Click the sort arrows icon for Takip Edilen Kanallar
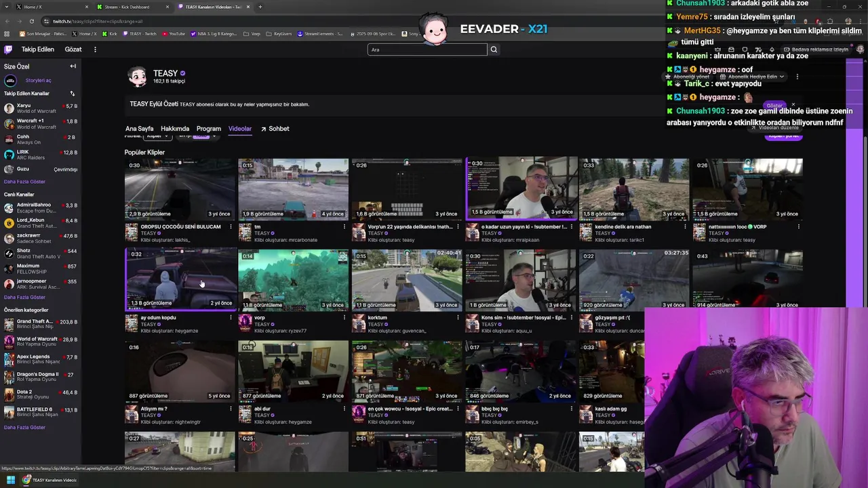 pos(72,94)
